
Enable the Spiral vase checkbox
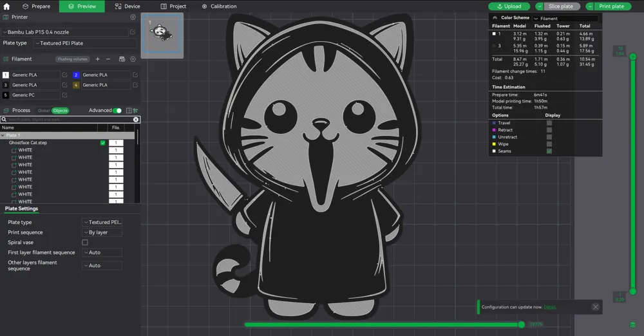coord(85,243)
